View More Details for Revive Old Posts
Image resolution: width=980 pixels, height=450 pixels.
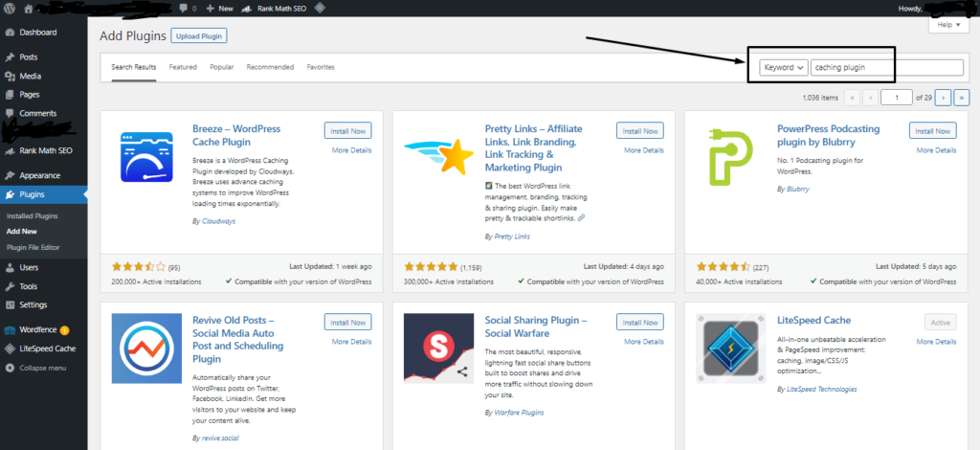pos(352,342)
